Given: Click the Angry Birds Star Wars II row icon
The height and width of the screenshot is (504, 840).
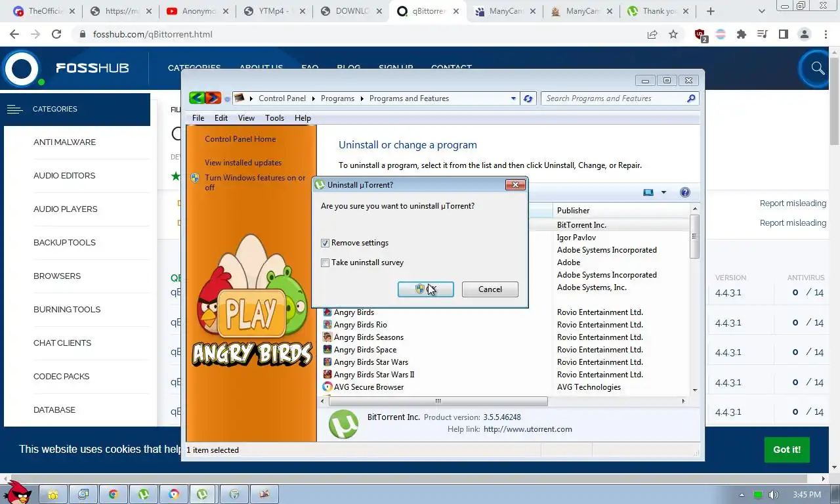Looking at the screenshot, I should tap(327, 375).
